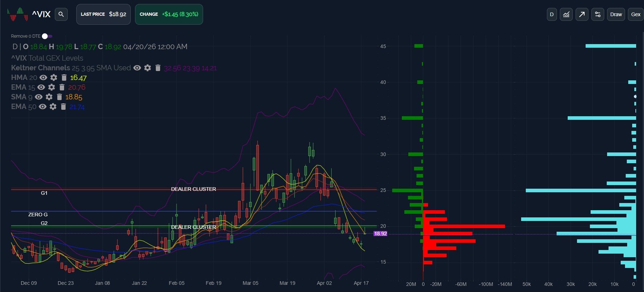The width and height of the screenshot is (644, 292).
Task: Click the 50k open interest axis label
Action: pos(527,284)
